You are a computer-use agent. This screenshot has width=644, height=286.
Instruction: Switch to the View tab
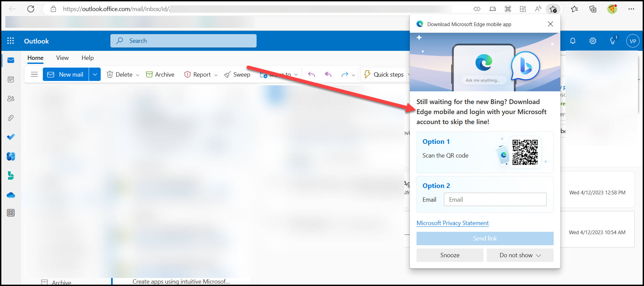(x=62, y=58)
